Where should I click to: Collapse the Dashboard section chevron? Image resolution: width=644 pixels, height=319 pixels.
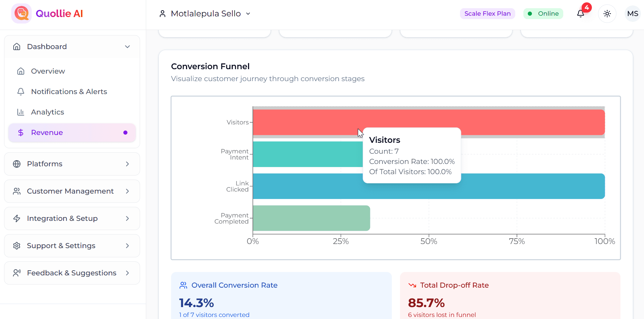(127, 46)
